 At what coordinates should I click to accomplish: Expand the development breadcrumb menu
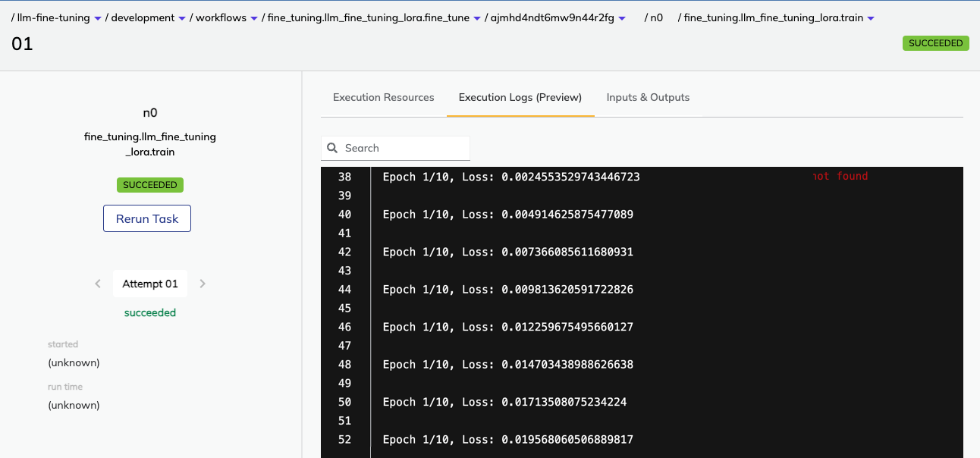181,17
